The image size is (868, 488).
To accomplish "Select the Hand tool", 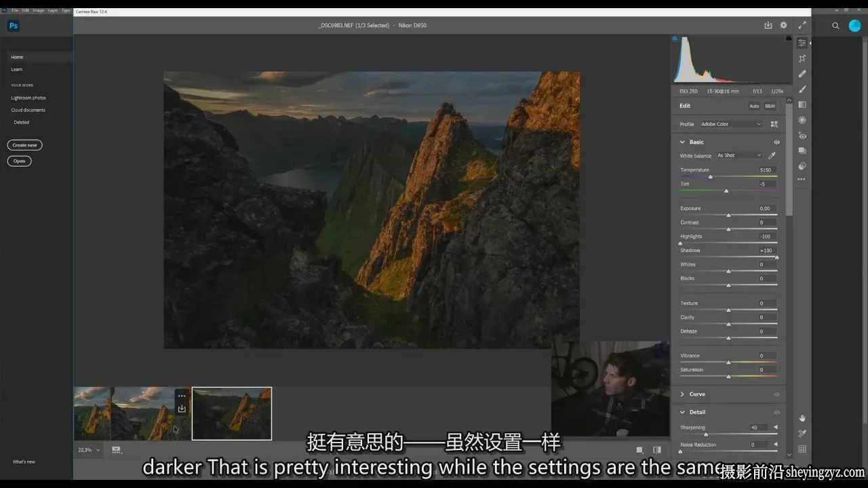I will [802, 418].
